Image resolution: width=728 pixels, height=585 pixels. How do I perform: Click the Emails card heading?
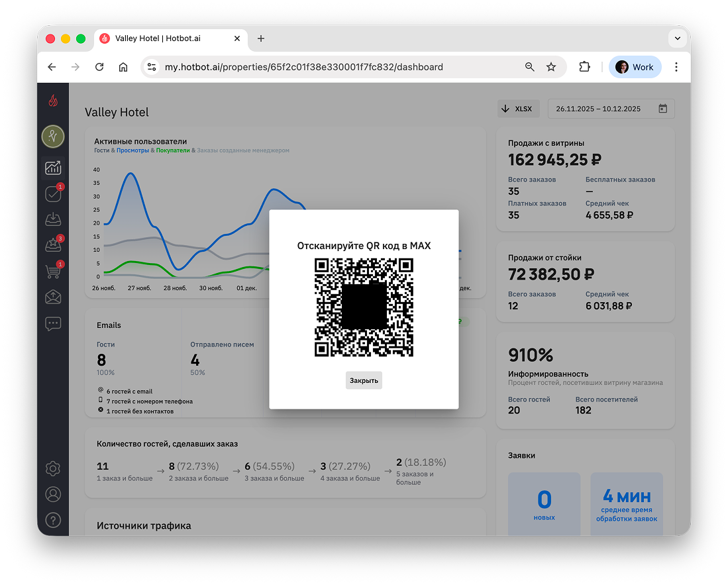tap(109, 325)
